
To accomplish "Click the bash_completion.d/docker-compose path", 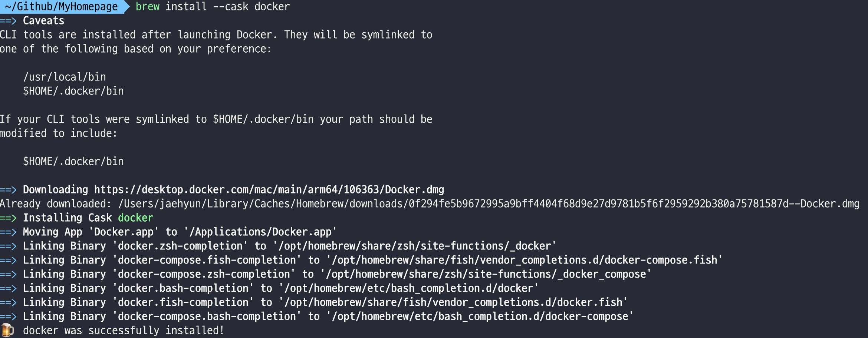I will click(480, 317).
